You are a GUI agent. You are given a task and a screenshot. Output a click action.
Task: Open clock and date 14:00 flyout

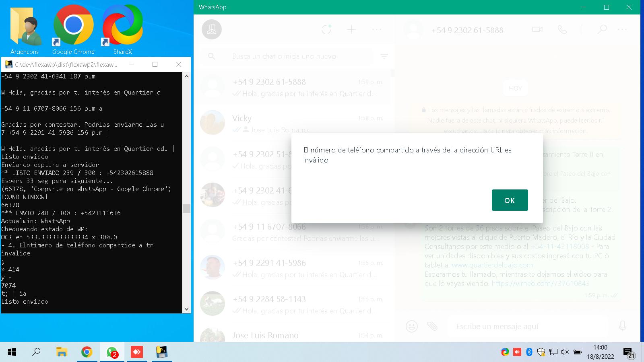(x=600, y=352)
